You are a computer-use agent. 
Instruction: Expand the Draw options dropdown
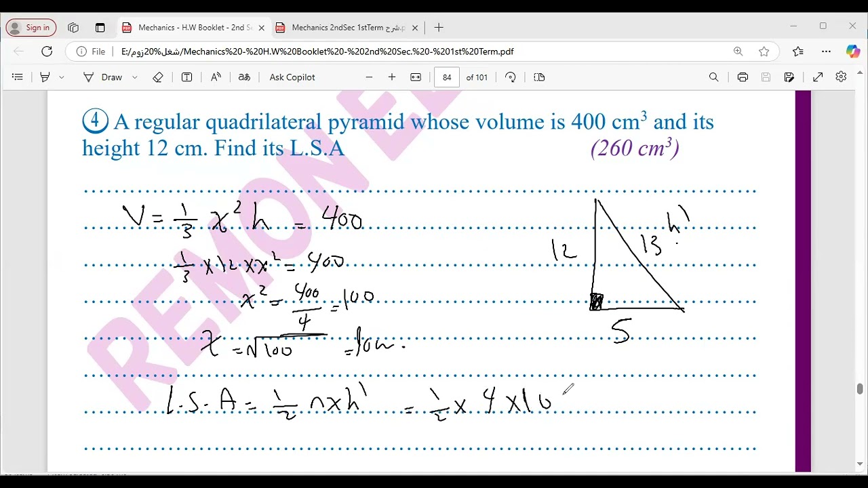[134, 77]
